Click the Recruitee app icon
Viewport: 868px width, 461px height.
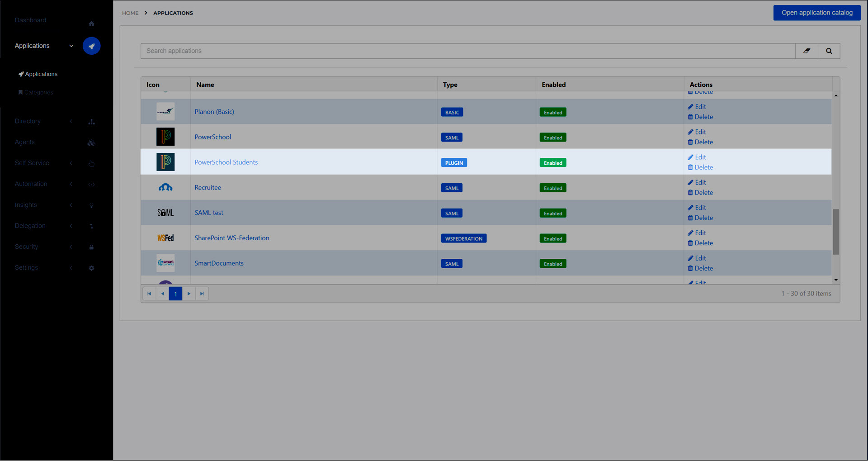tap(165, 187)
